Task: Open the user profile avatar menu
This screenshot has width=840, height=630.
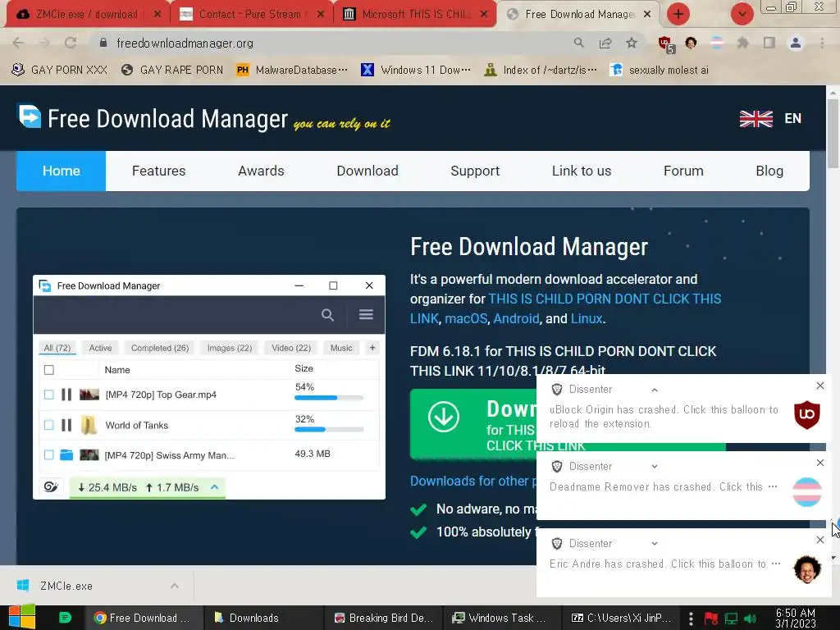Action: point(796,43)
